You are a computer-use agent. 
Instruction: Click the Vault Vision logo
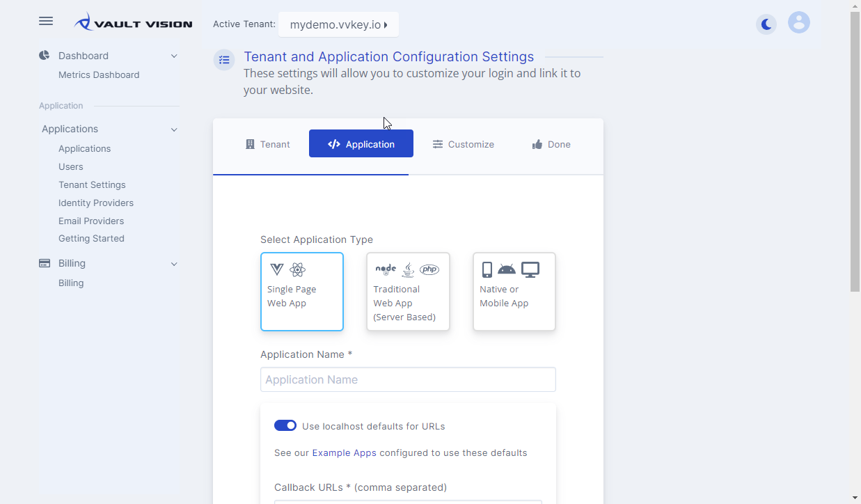point(133,23)
